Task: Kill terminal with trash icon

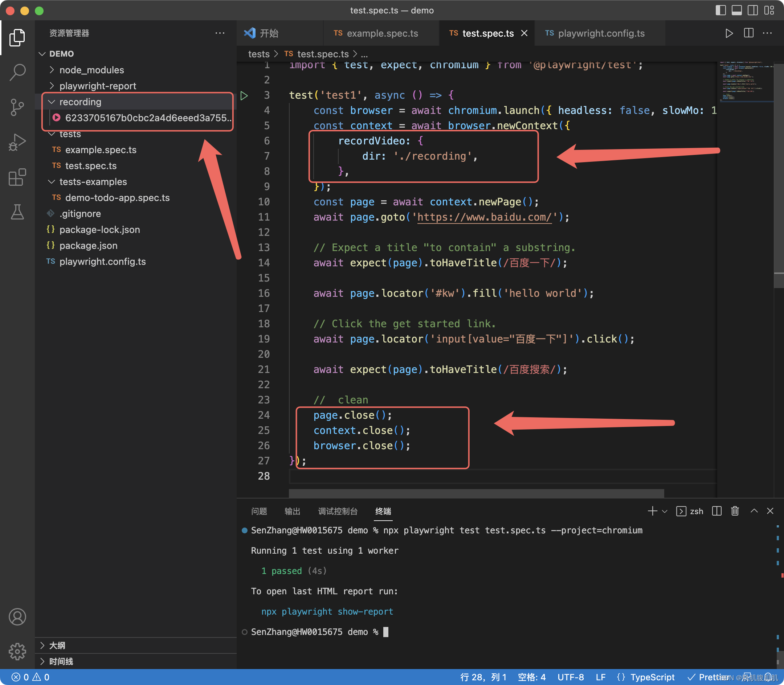Action: (735, 511)
